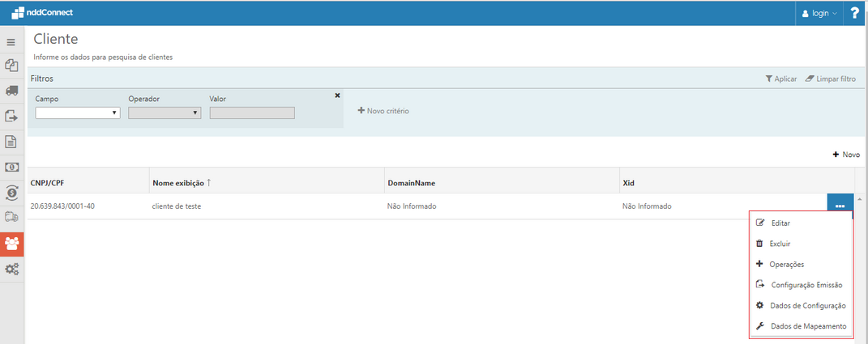Remove the filter criterion with the X
This screenshot has width=868, height=344.
pyautogui.click(x=337, y=96)
